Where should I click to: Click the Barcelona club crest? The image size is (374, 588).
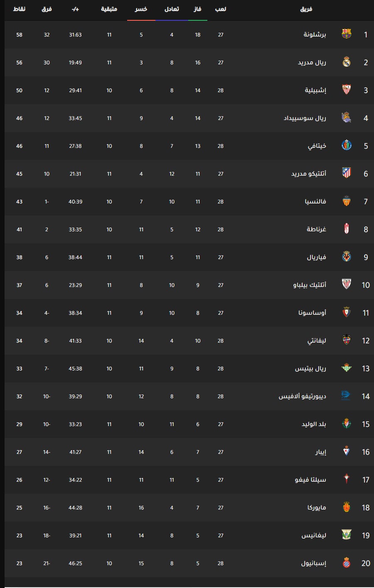pyautogui.click(x=347, y=34)
